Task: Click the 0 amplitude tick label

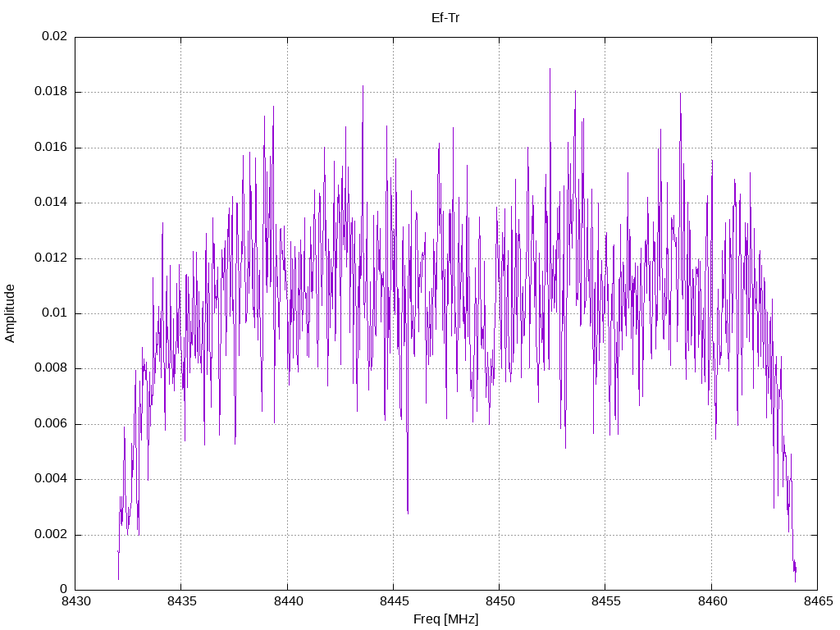Action: pyautogui.click(x=64, y=590)
